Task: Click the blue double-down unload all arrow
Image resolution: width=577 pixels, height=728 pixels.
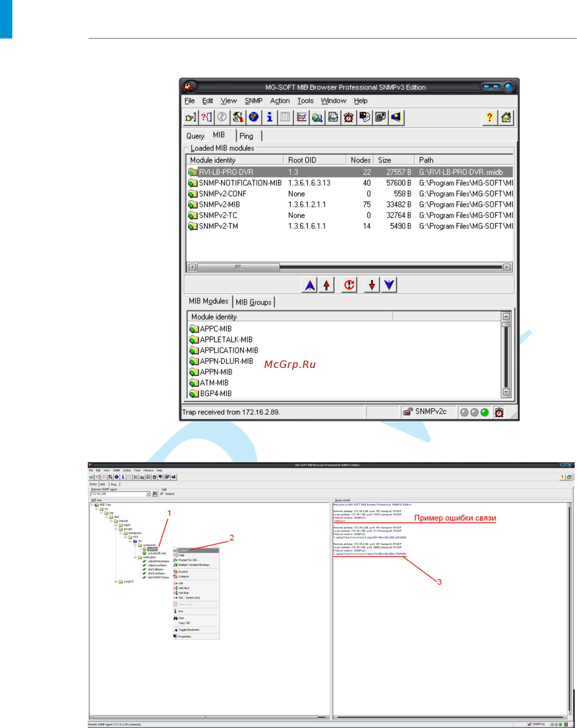Action: (389, 285)
